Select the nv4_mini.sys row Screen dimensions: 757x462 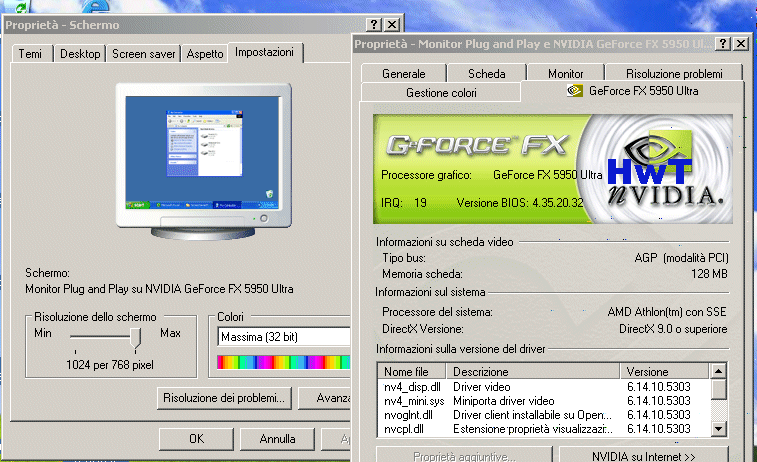pyautogui.click(x=544, y=401)
